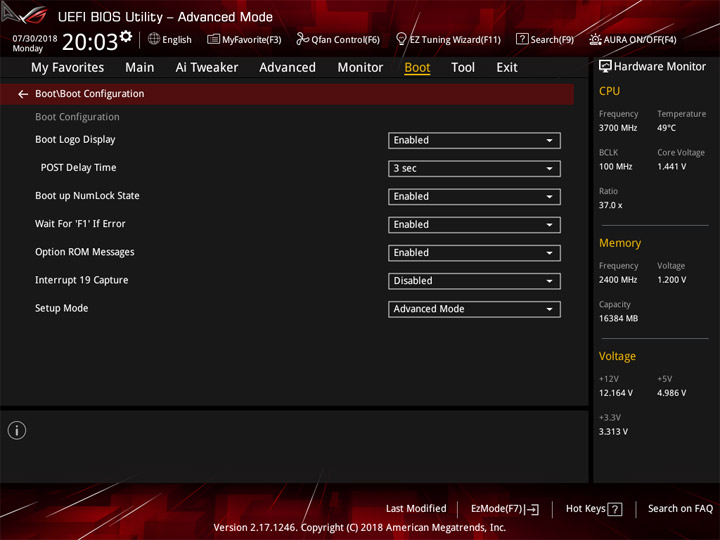720x540 pixels.
Task: Open Search(F9)
Action: [x=545, y=39]
